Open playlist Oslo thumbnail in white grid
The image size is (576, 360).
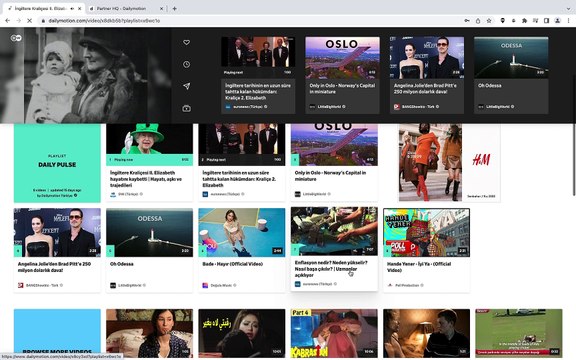click(x=334, y=144)
